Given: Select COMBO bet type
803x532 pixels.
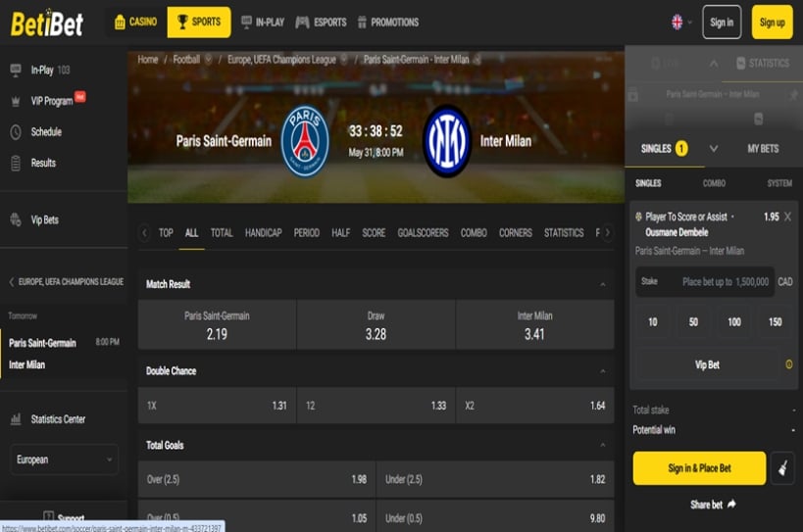Looking at the screenshot, I should click(x=714, y=183).
